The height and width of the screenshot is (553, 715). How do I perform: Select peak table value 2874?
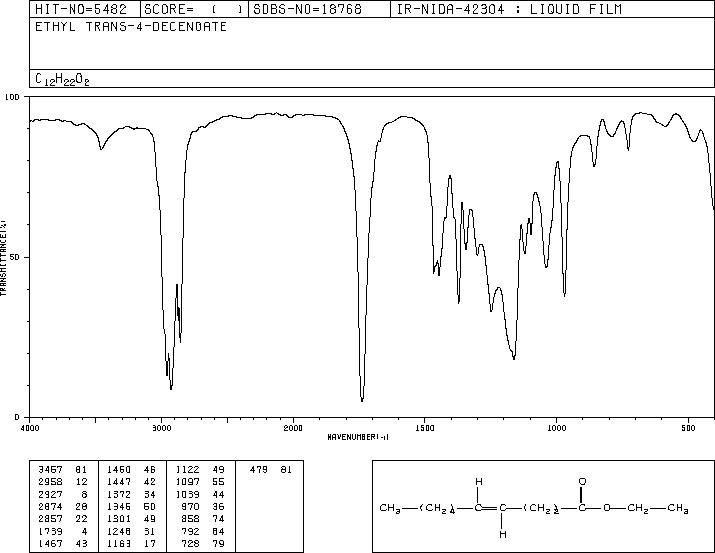(x=51, y=506)
